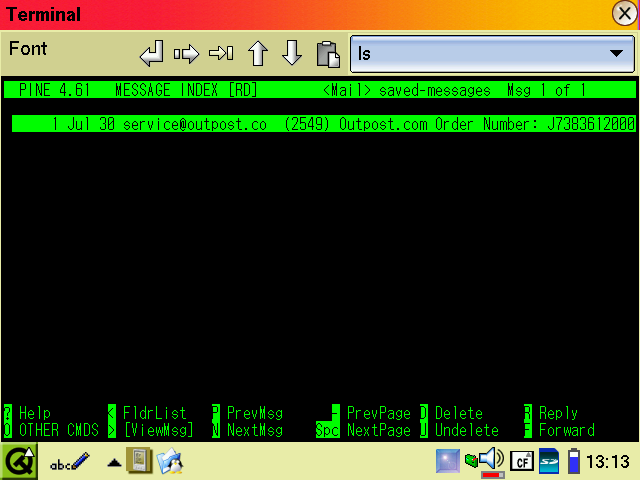This screenshot has width=640, height=480.
Task: Click the OTHER CMDS command
Action: 59,430
